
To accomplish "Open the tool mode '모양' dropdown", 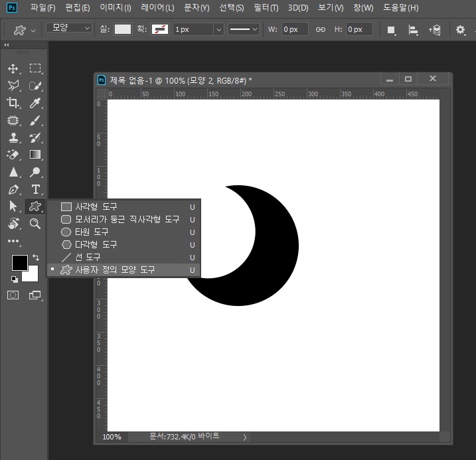I will [x=69, y=28].
